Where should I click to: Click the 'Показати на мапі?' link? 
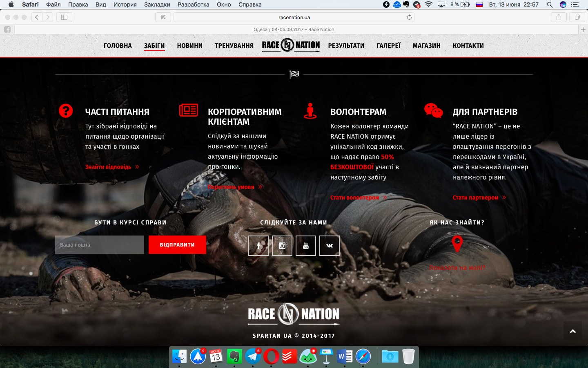coord(457,268)
